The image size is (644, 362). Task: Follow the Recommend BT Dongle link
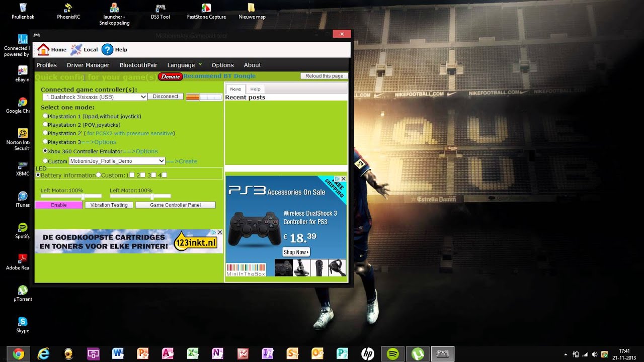[x=219, y=76]
